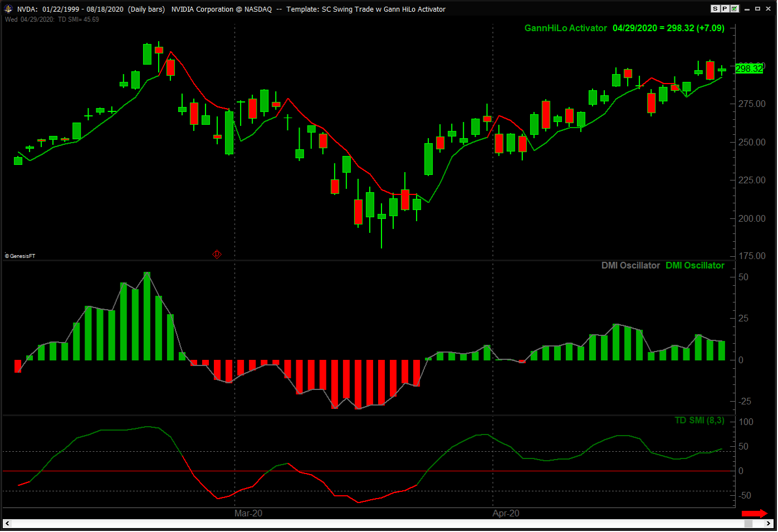Click the SMI axis label 100

click(x=746, y=422)
